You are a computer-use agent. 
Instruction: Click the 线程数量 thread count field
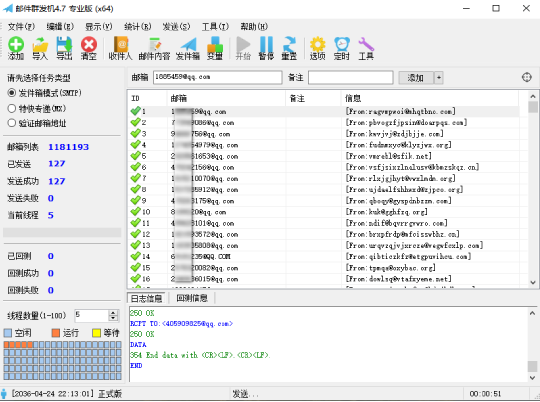pyautogui.click(x=92, y=315)
